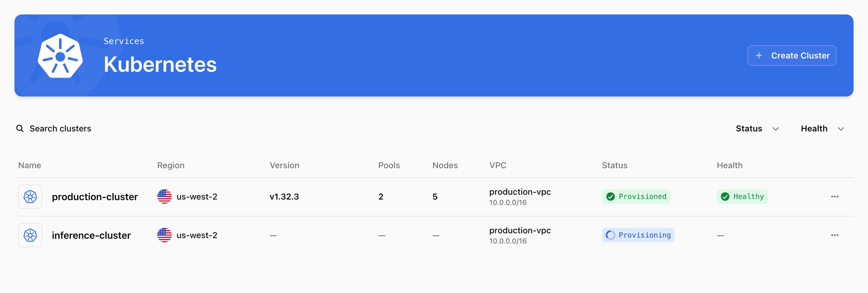Click the US flag icon in production-cluster row
Screen dimensions: 868x293
pyautogui.click(x=165, y=197)
